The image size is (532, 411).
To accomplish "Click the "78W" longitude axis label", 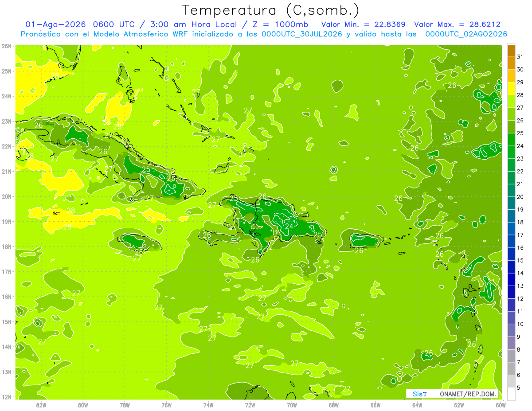I will coord(125,405).
